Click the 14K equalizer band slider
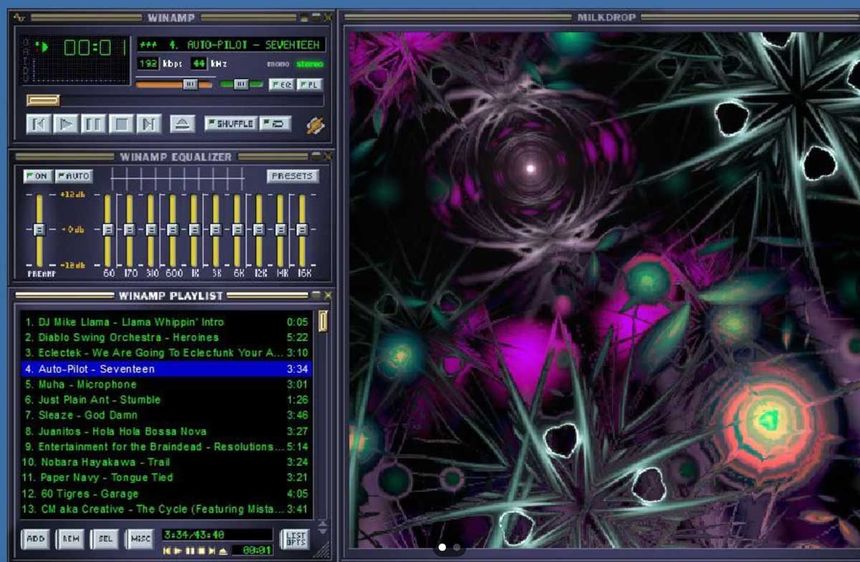Image resolution: width=860 pixels, height=562 pixels. (x=280, y=230)
